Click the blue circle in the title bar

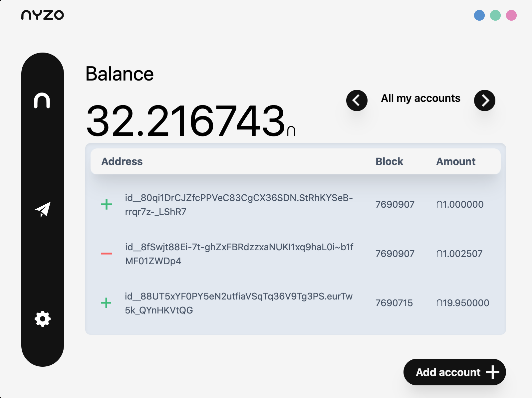pyautogui.click(x=479, y=15)
